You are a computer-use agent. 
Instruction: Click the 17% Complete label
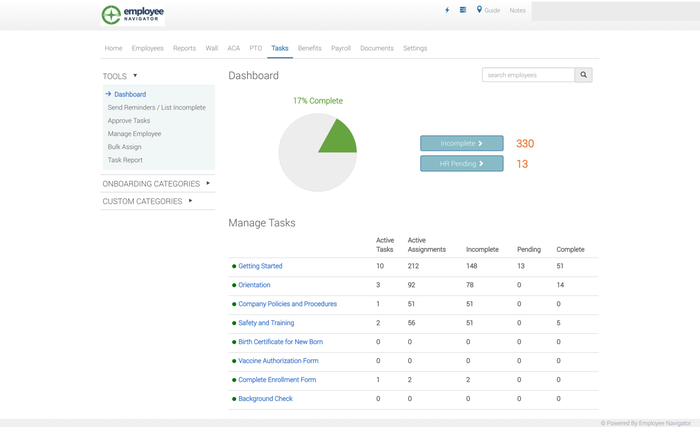(318, 101)
